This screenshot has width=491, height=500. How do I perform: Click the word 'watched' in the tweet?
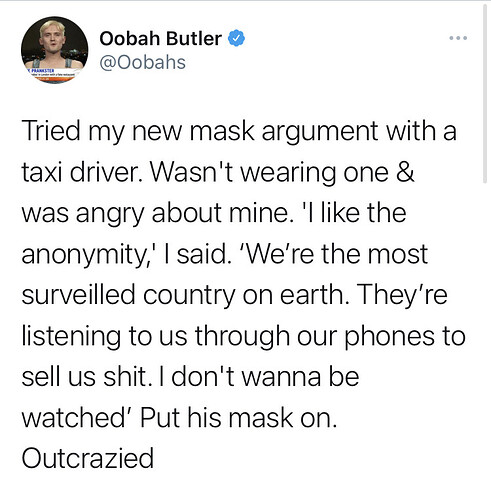coord(74,418)
